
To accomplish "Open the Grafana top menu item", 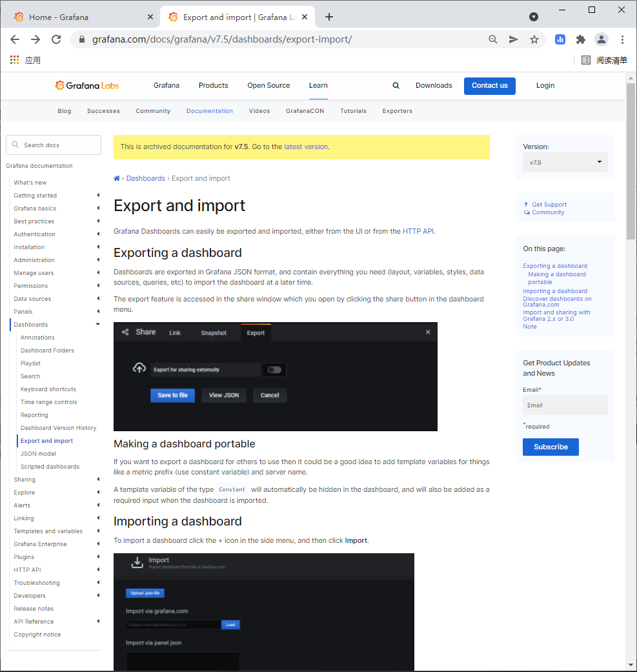I will point(167,85).
